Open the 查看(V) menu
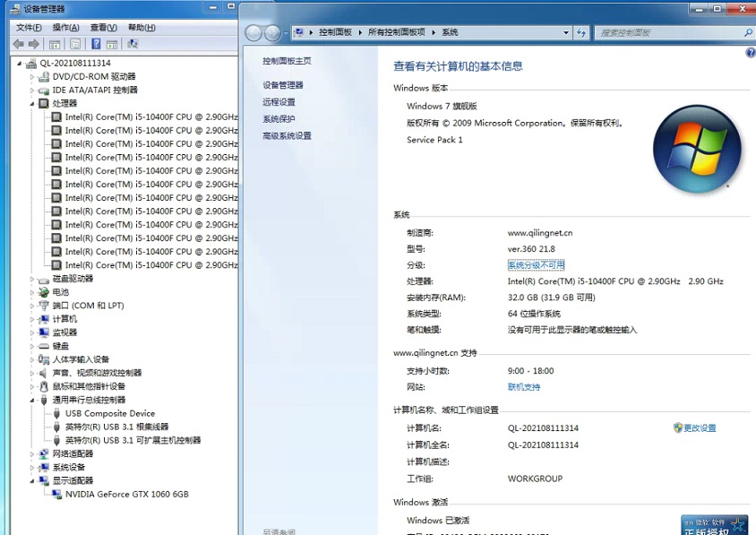The height and width of the screenshot is (535, 756). 104,28
